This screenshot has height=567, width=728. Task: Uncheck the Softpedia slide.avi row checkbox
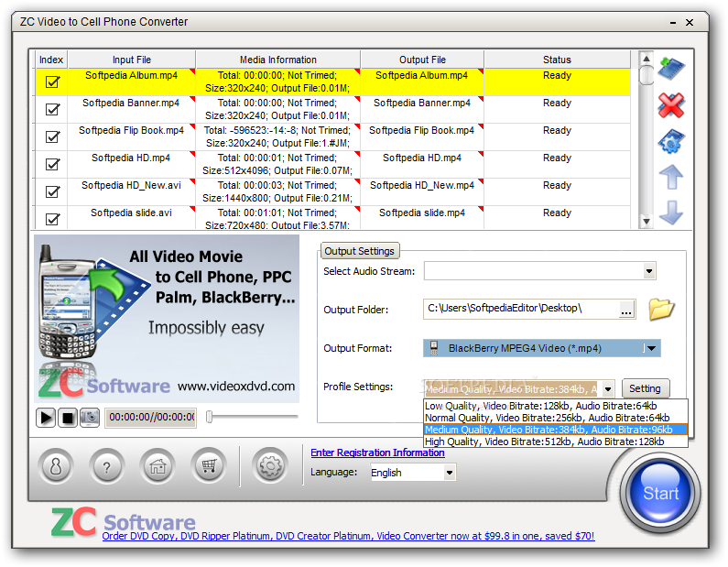pos(52,219)
